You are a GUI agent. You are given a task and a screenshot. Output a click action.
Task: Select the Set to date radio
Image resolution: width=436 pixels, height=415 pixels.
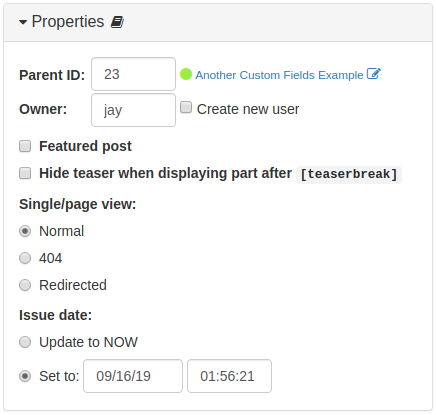(x=25, y=376)
